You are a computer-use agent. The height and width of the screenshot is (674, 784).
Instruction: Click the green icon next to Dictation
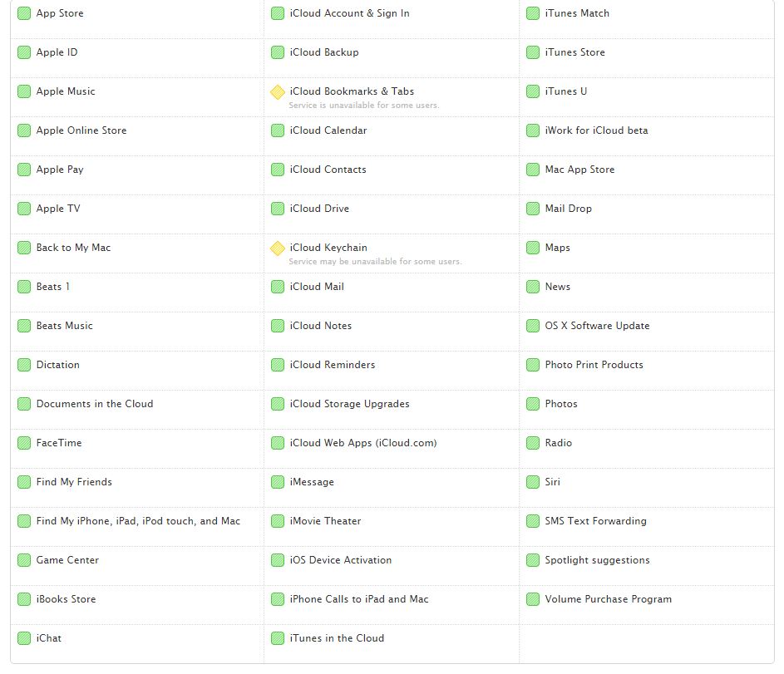tap(24, 365)
